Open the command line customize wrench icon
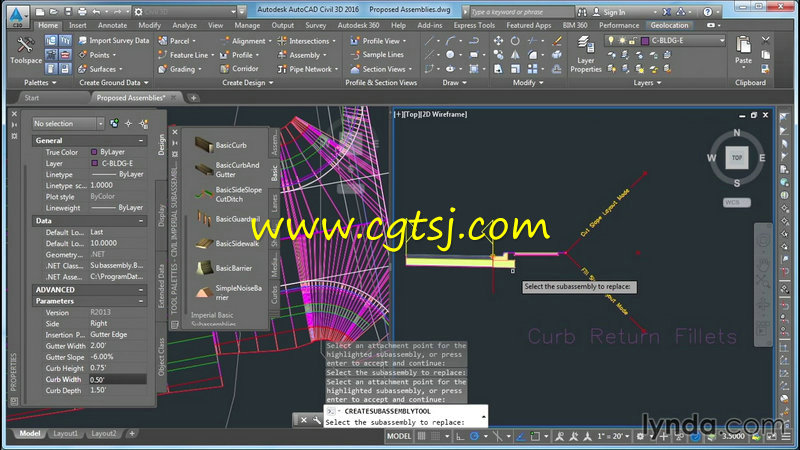Screen dimensions: 800x450 [316, 420]
